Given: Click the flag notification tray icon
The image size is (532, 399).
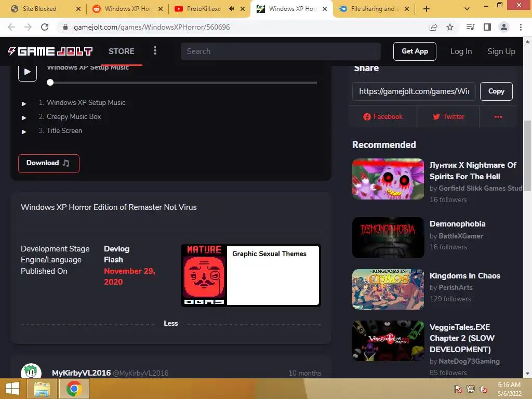Looking at the screenshot, I should [458, 389].
